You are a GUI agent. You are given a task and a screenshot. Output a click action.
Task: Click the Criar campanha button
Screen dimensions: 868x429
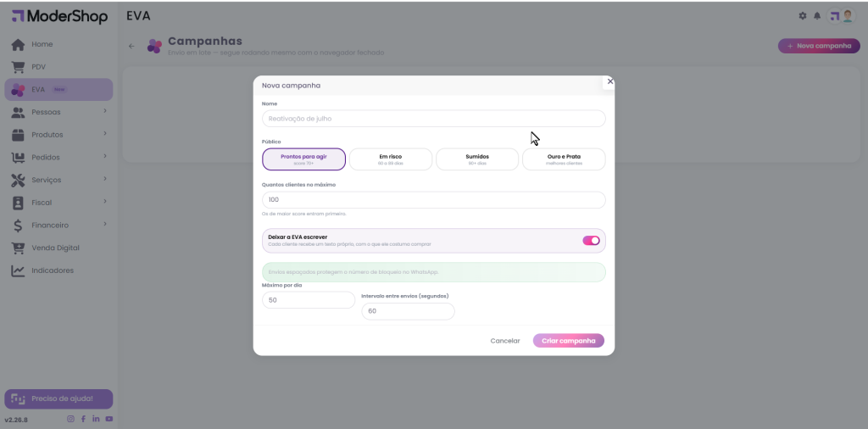(569, 341)
